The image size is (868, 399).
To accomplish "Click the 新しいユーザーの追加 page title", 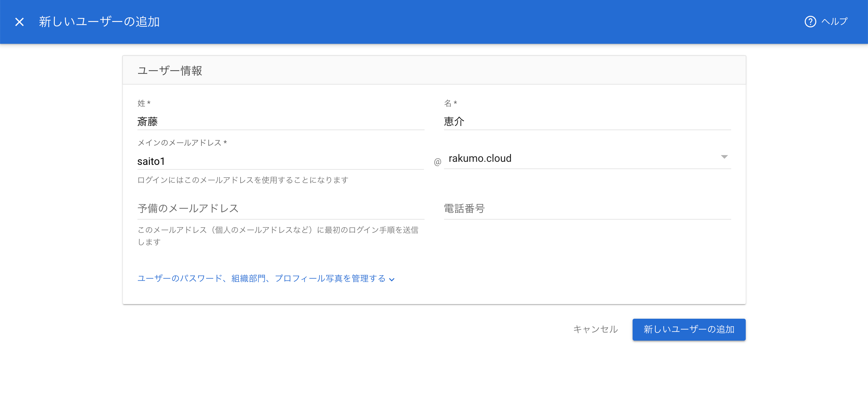I will pyautogui.click(x=99, y=22).
